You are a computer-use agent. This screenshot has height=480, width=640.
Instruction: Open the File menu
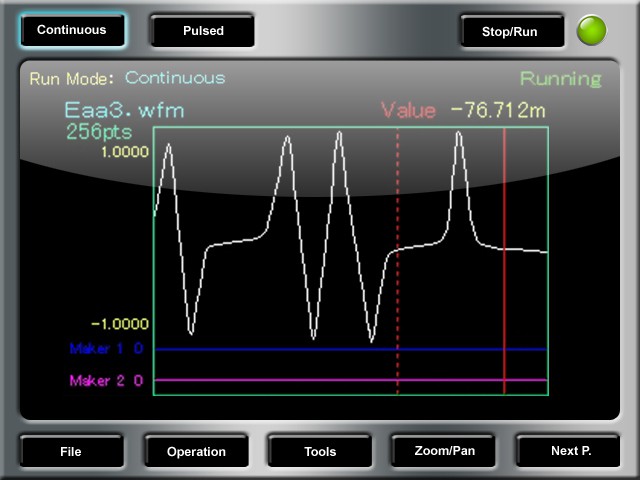pos(71,451)
